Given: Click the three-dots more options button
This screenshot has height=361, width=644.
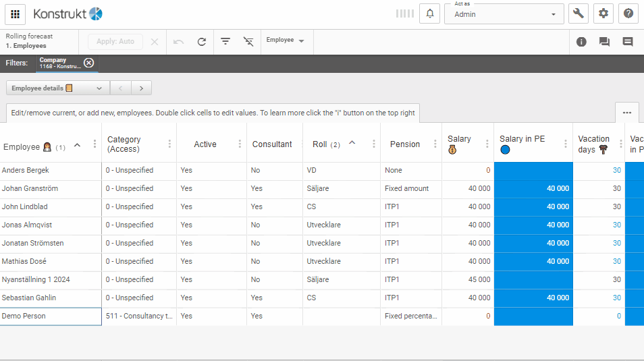Looking at the screenshot, I should click(x=626, y=112).
